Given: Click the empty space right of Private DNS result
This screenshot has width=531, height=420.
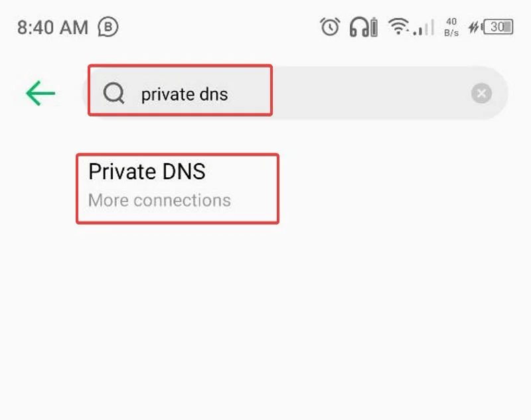Looking at the screenshot, I should (x=398, y=188).
